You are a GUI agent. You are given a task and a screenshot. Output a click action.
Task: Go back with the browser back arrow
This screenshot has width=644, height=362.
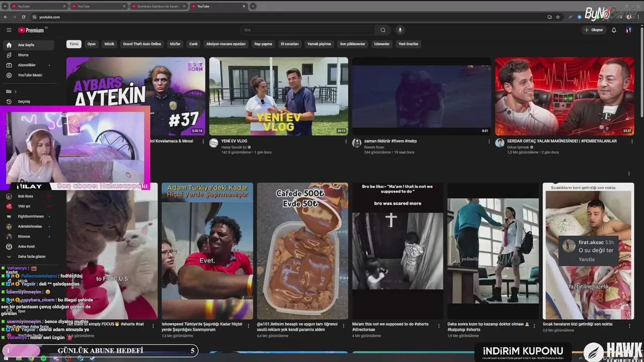click(6, 17)
